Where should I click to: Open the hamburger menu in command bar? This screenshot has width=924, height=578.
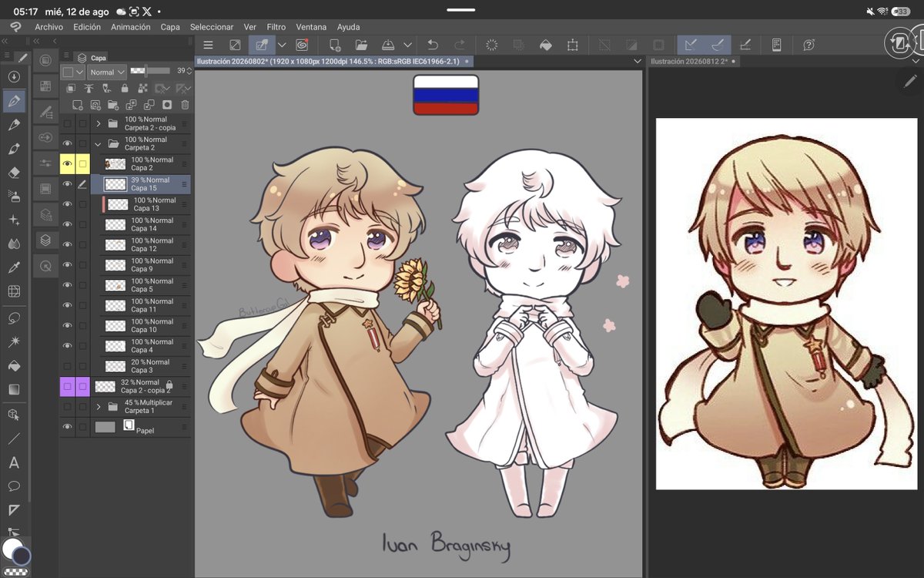tap(208, 45)
